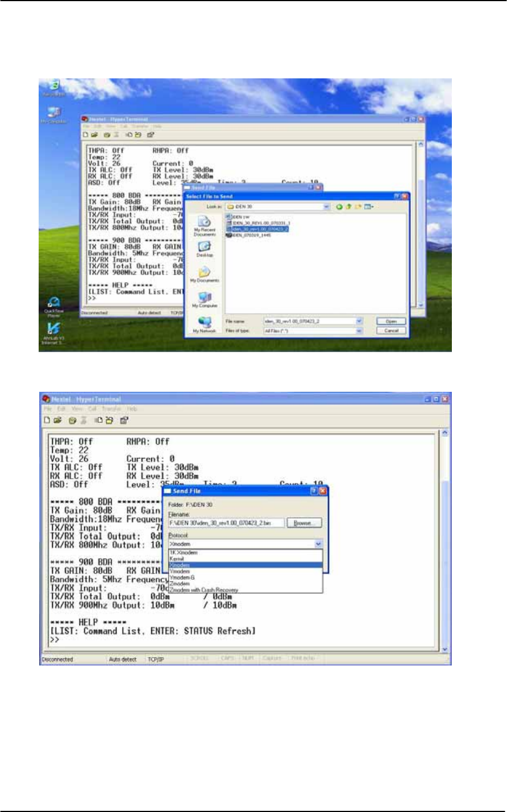Launch the QuickTime Player desktop shortcut

[x=54, y=305]
